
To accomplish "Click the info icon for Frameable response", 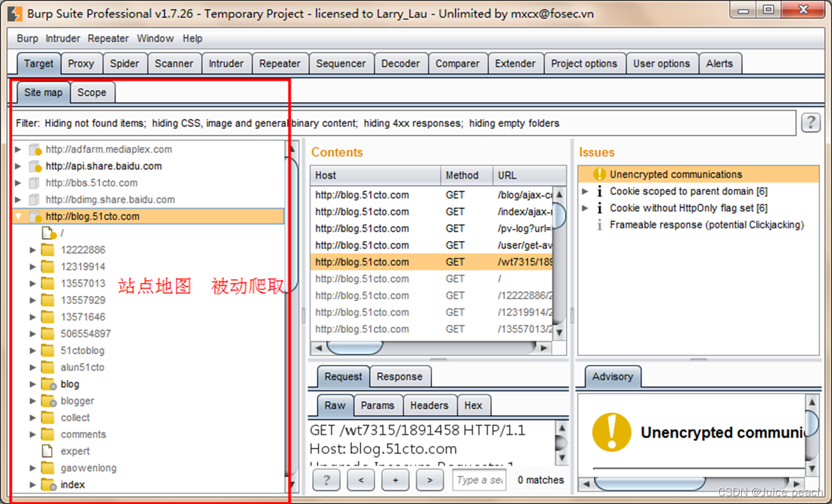I will pos(599,225).
